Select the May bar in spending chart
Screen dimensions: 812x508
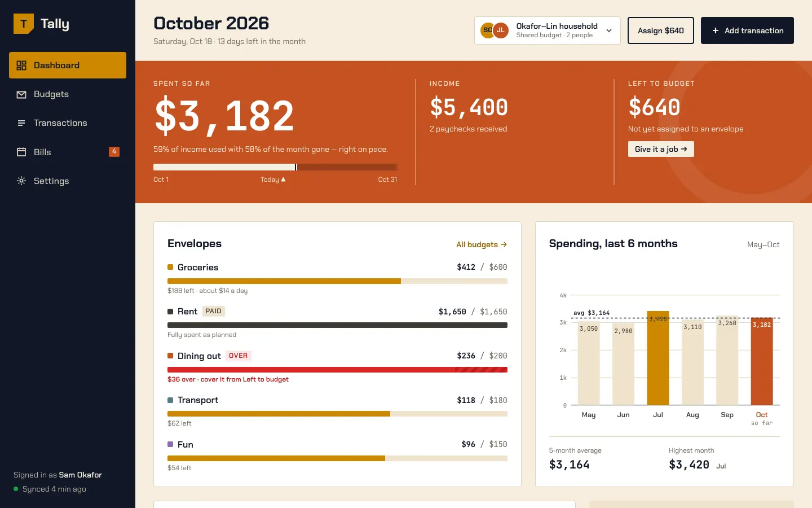pyautogui.click(x=589, y=363)
